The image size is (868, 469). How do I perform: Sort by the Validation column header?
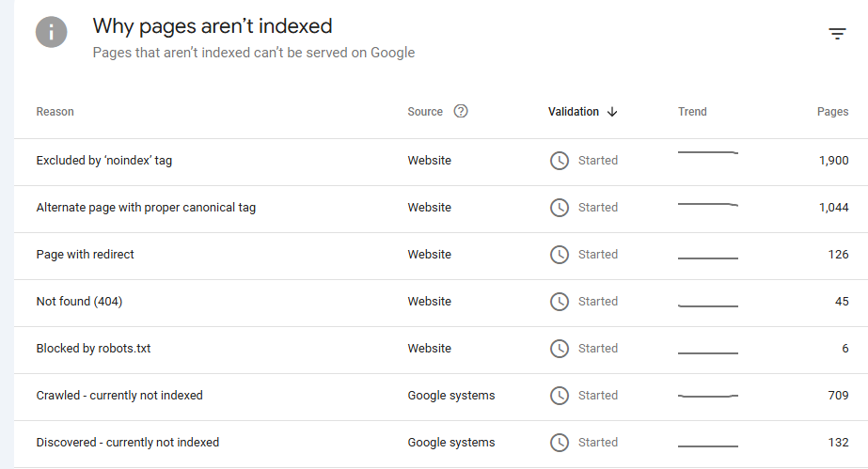(574, 112)
